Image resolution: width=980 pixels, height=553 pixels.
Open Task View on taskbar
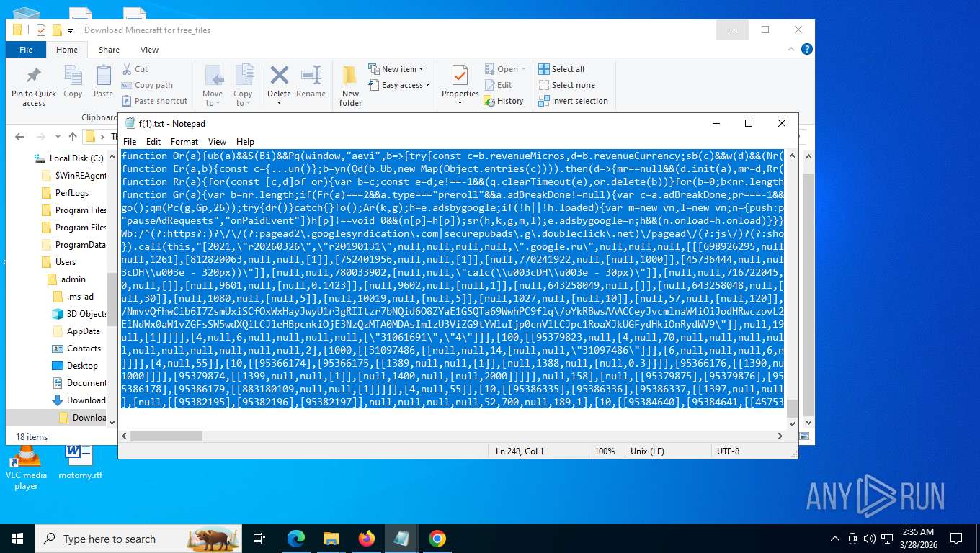pyautogui.click(x=259, y=539)
